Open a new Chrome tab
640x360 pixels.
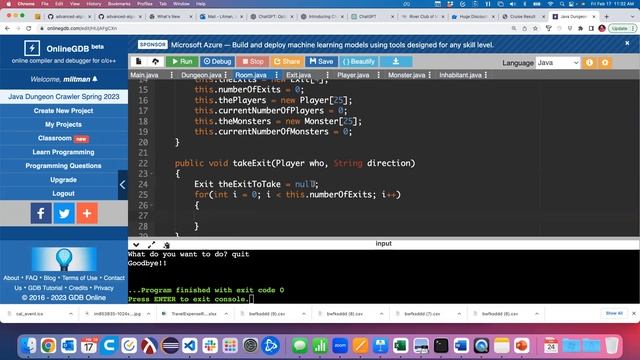point(607,16)
